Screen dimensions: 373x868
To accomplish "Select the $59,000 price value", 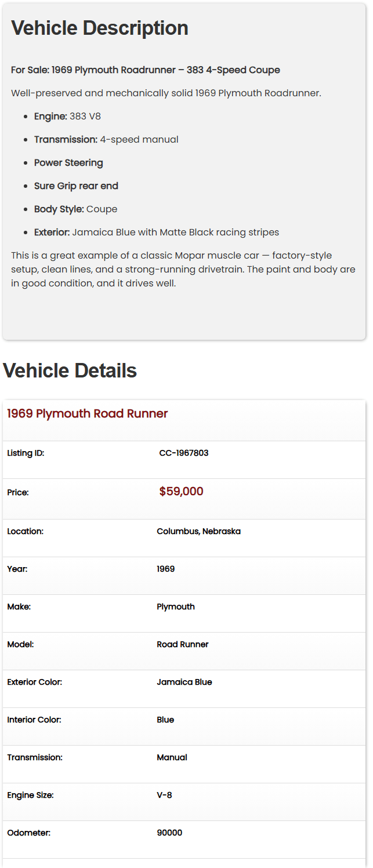I will [181, 492].
